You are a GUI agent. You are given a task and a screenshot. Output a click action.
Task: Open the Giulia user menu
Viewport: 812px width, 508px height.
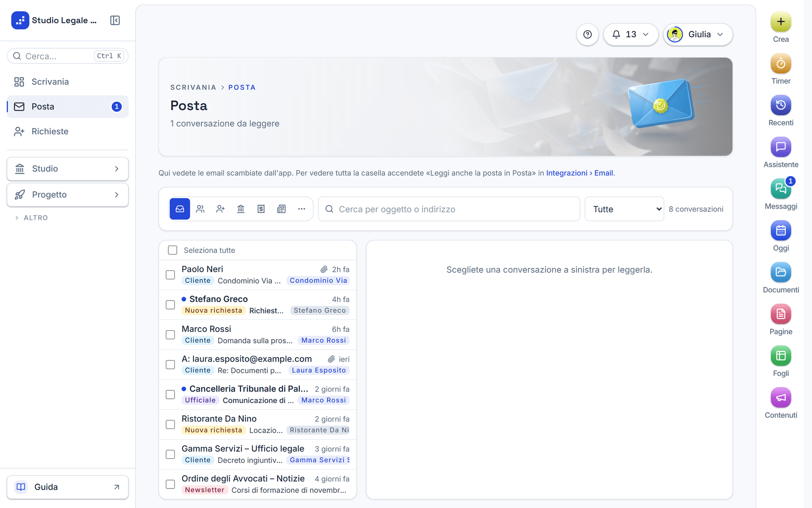click(x=698, y=34)
